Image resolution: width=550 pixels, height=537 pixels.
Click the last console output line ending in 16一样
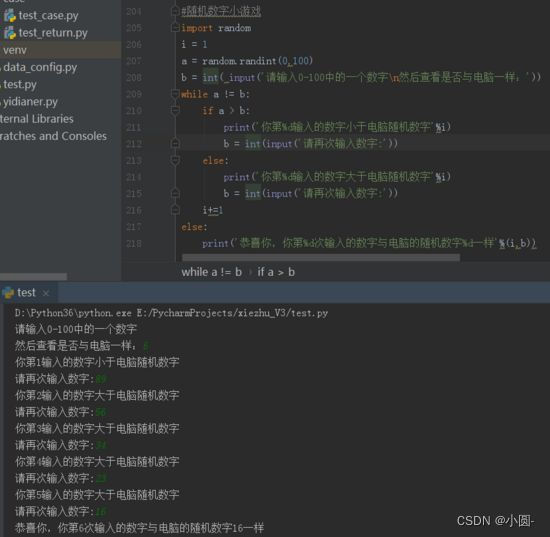coord(139,528)
